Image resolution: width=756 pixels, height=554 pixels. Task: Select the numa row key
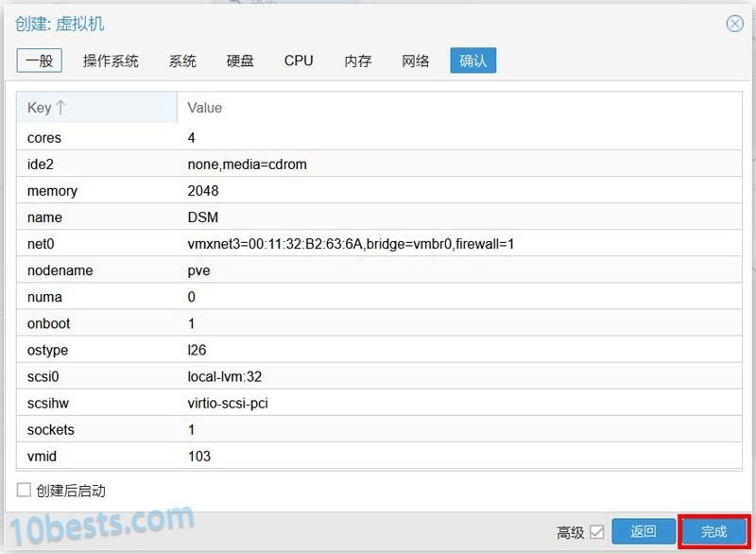(44, 297)
